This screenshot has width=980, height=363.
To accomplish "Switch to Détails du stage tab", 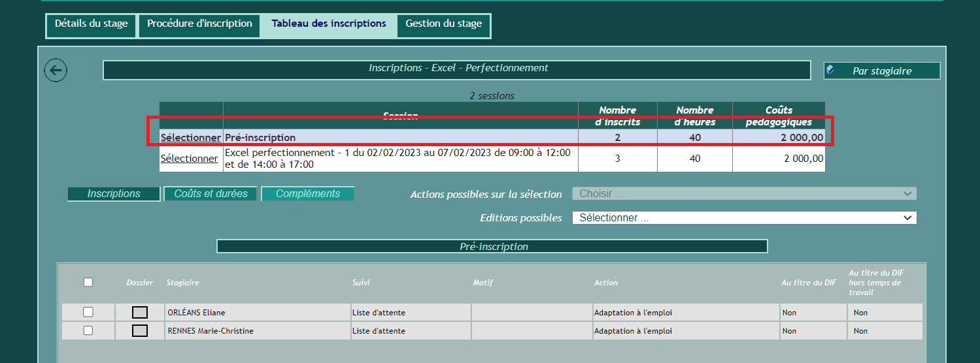I will click(92, 24).
